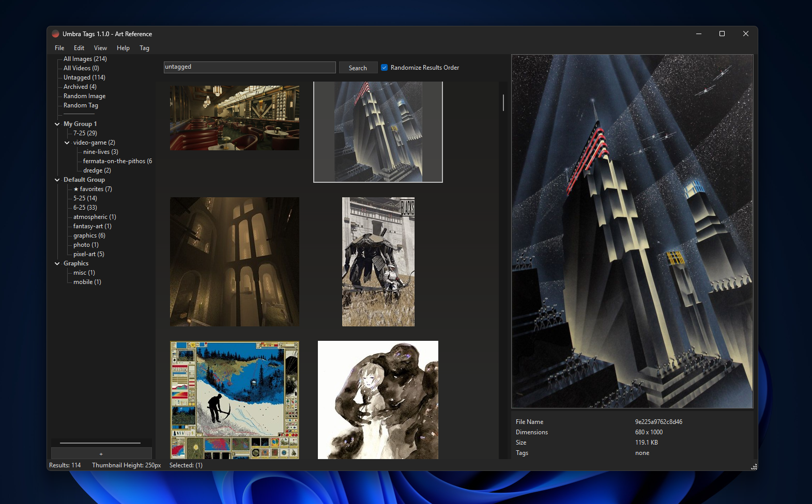This screenshot has height=504, width=812.
Task: Click the Tags value none
Action: [642, 453]
